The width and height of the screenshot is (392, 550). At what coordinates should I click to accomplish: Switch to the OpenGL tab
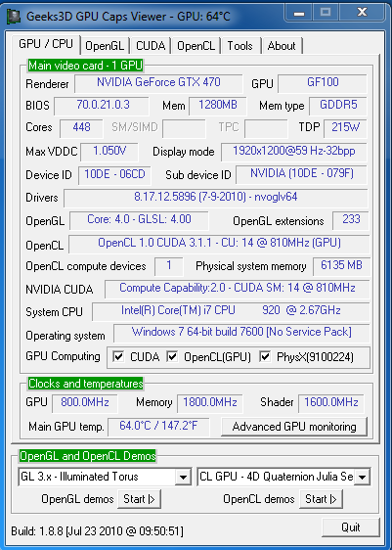(105, 46)
